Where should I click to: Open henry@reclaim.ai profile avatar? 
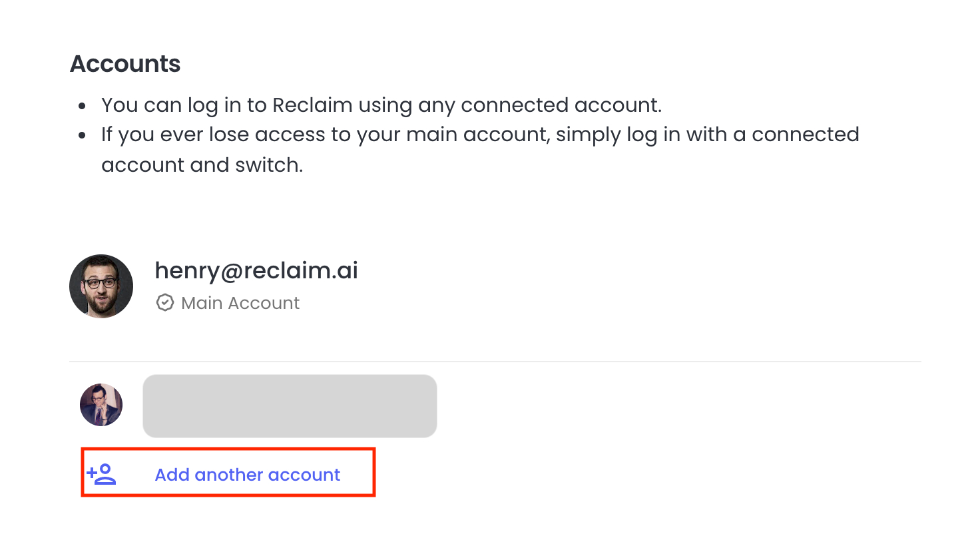[x=101, y=286]
